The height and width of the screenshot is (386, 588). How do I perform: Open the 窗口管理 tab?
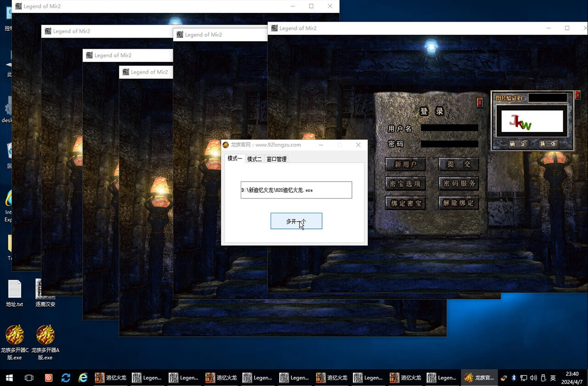[277, 159]
